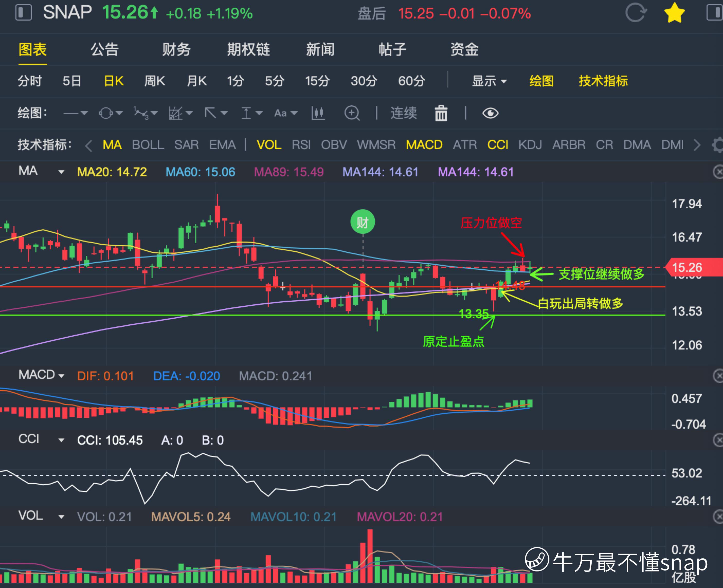The height and width of the screenshot is (588, 723).
Task: Select the Aa text annotation tool
Action: coord(281,113)
